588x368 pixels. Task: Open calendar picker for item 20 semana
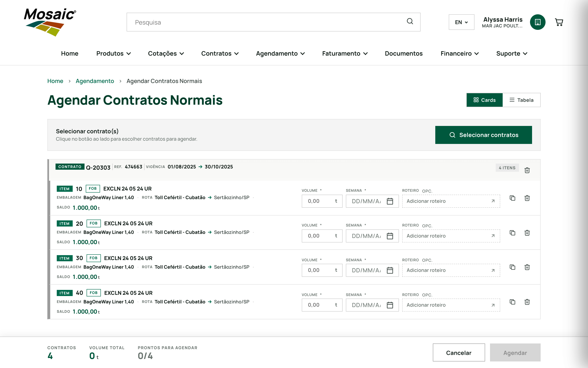[x=390, y=236]
